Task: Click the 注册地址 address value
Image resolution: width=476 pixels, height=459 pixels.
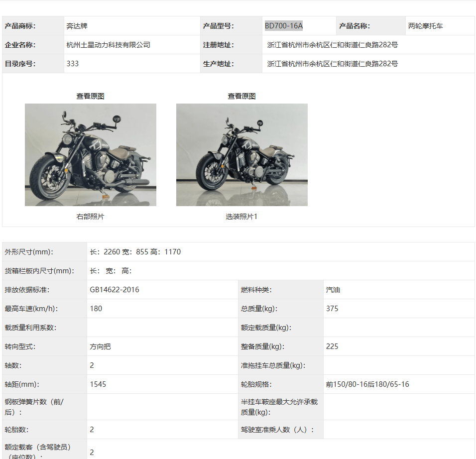Action: (x=333, y=45)
